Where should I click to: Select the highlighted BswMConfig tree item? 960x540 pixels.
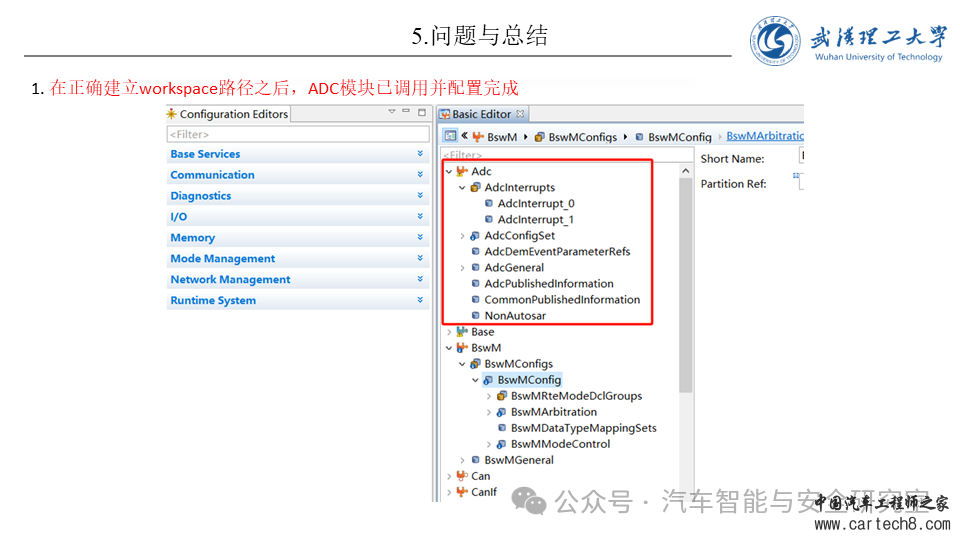click(x=529, y=380)
